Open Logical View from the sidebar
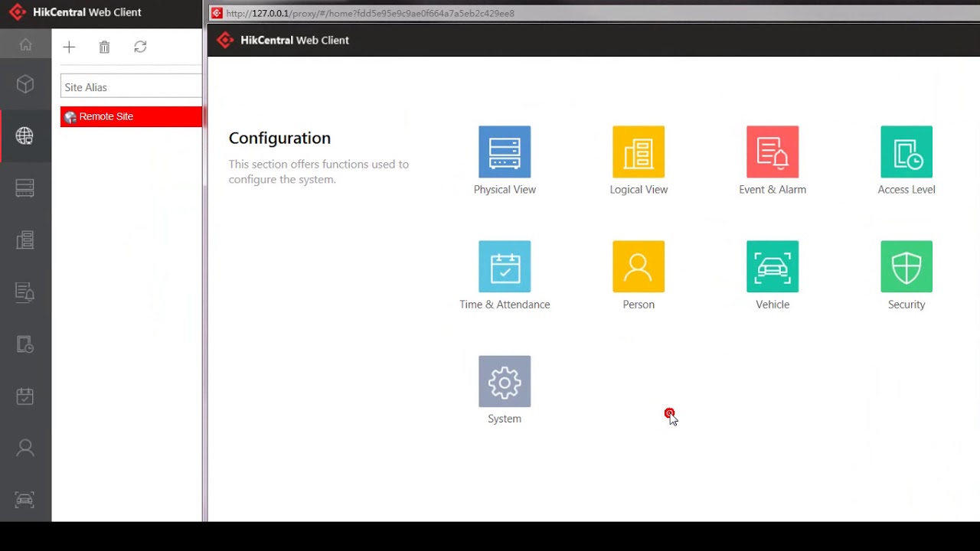The image size is (980, 551). click(x=25, y=240)
